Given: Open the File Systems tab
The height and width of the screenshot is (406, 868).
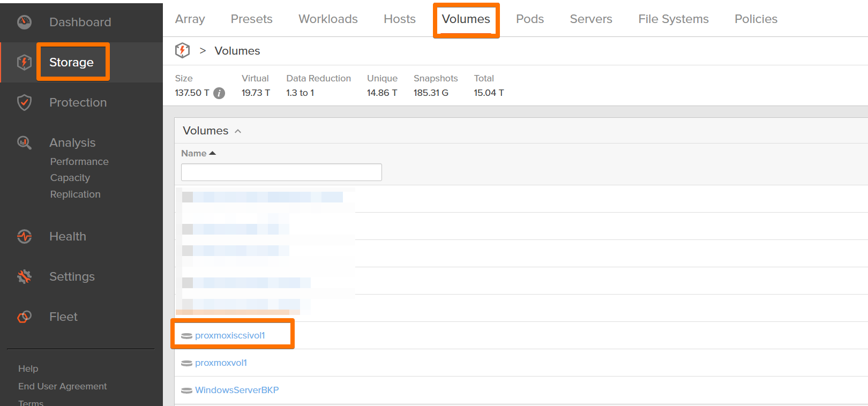Looking at the screenshot, I should pyautogui.click(x=673, y=19).
